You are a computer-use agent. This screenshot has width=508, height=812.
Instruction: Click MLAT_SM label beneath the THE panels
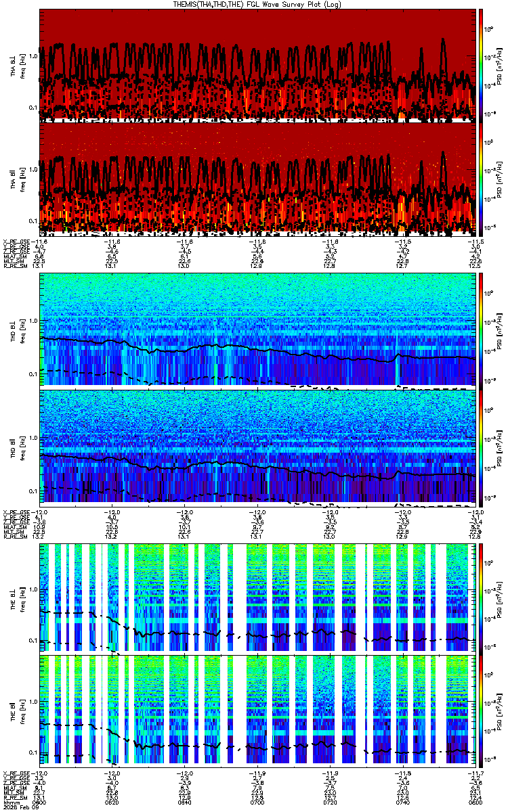click(16, 790)
